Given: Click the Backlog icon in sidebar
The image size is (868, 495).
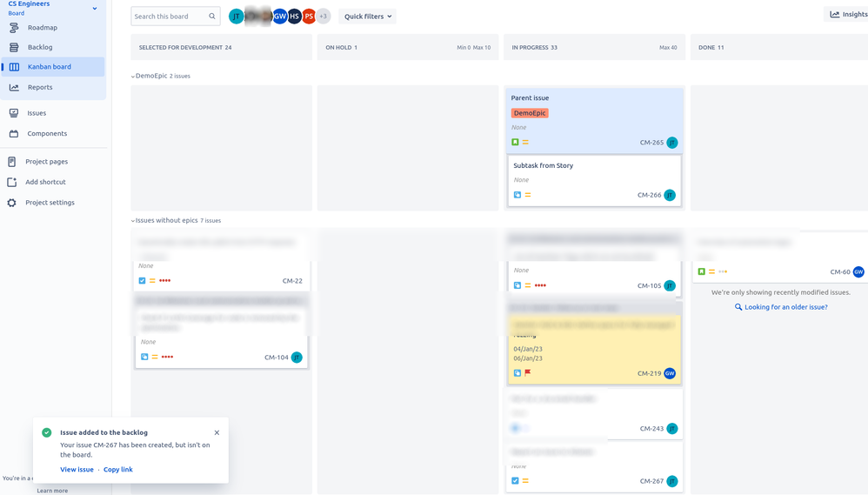Looking at the screenshot, I should point(14,47).
